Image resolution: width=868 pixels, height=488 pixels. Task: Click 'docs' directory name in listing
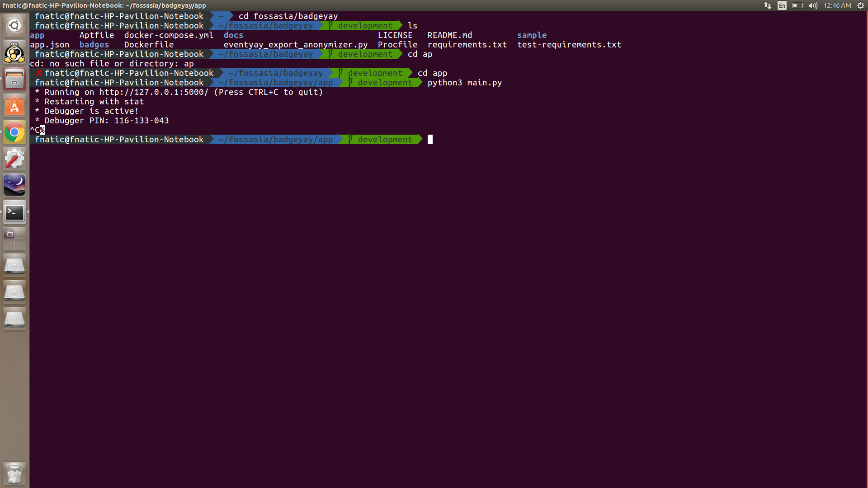[233, 35]
